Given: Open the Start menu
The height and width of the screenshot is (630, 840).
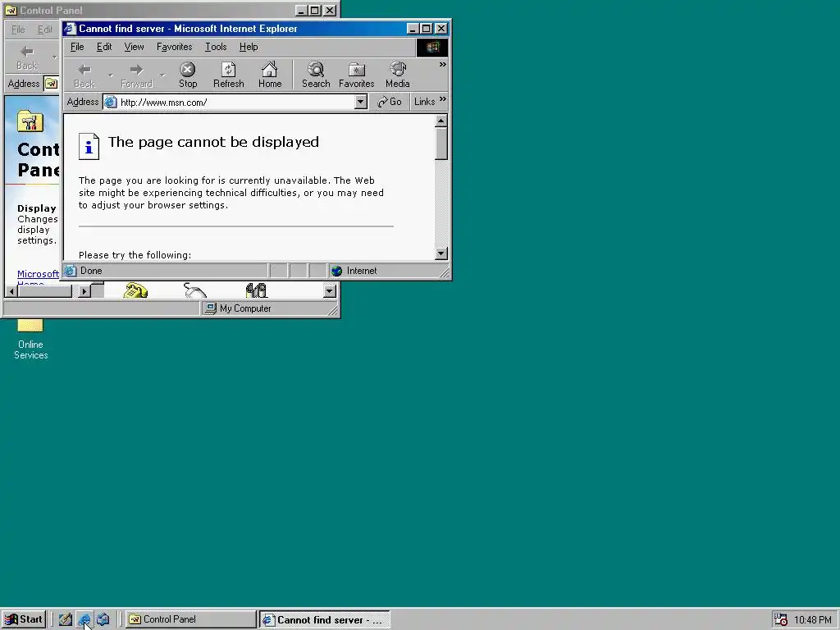Looking at the screenshot, I should click(24, 619).
